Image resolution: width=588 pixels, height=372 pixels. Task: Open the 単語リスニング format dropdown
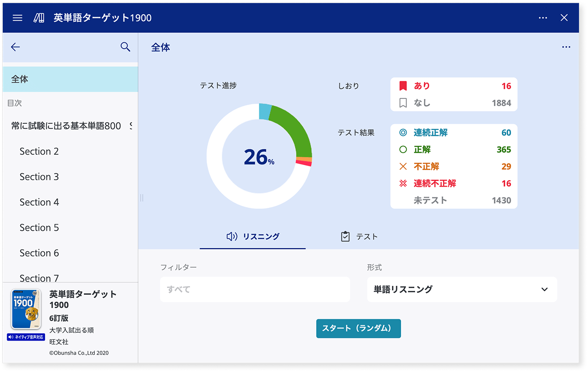click(462, 289)
